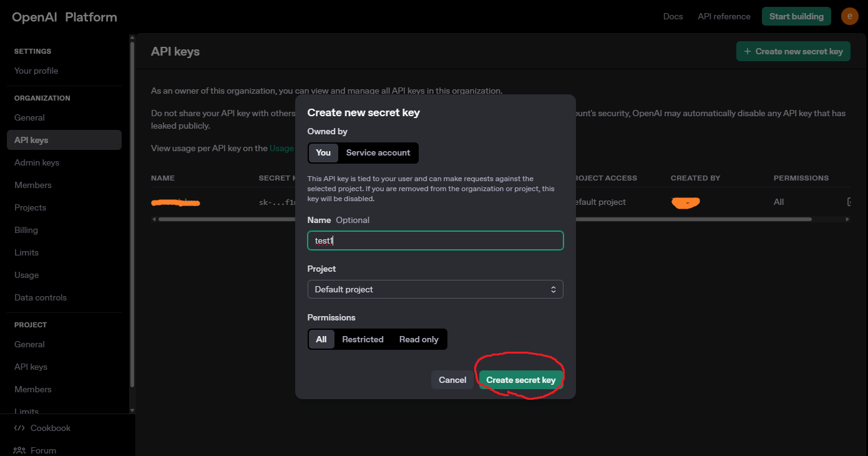Go to Your profile settings
The height and width of the screenshot is (456, 868).
coord(36,71)
